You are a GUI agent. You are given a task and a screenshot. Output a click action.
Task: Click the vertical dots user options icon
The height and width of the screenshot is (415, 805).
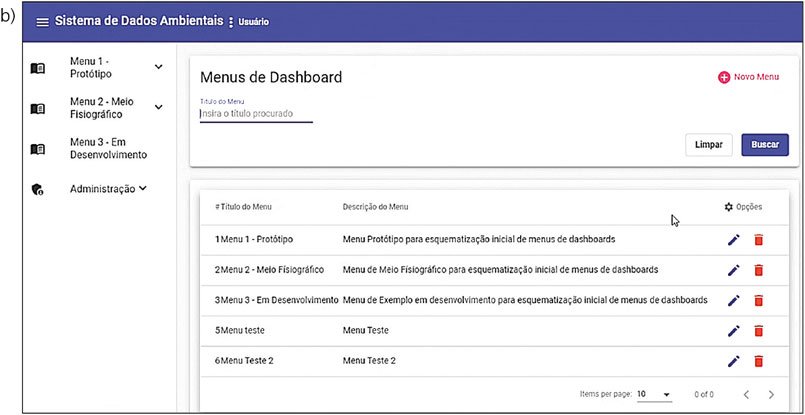coord(231,22)
